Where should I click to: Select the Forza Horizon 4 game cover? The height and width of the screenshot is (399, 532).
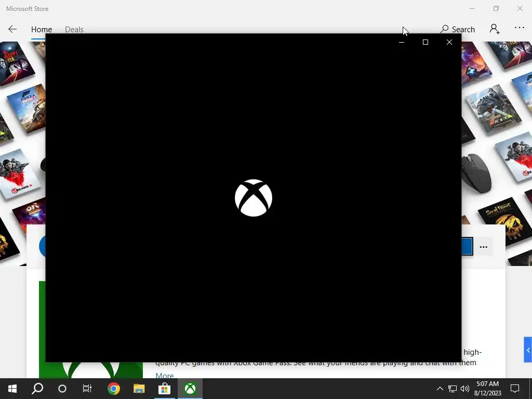point(27,108)
